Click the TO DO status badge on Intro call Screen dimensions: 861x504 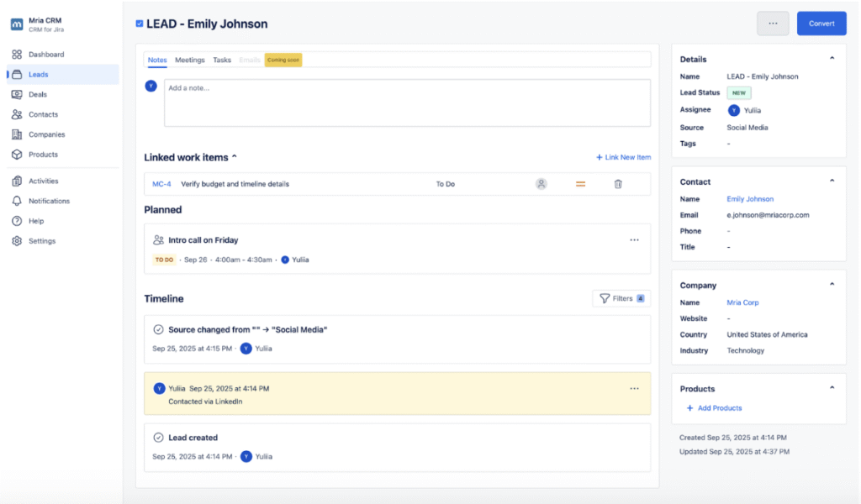[x=164, y=260]
